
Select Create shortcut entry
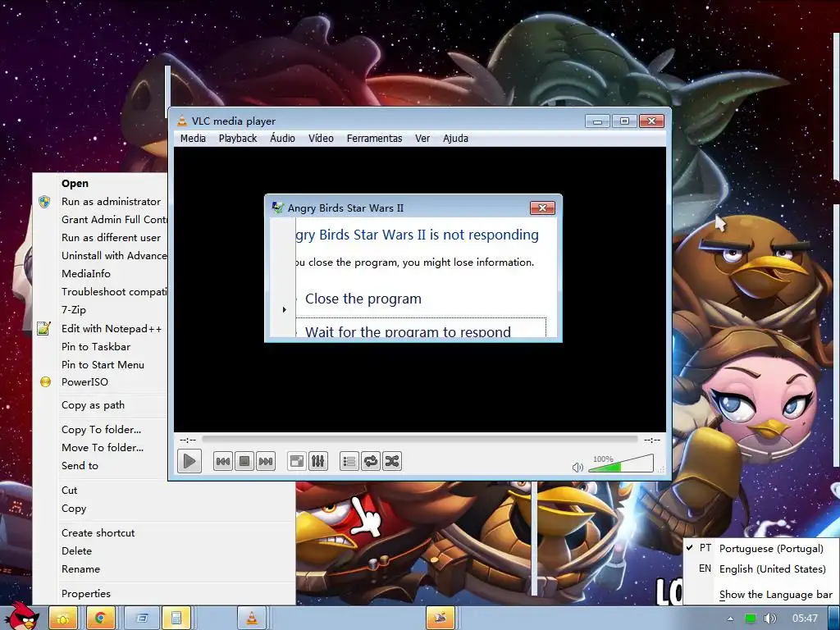pyautogui.click(x=98, y=533)
